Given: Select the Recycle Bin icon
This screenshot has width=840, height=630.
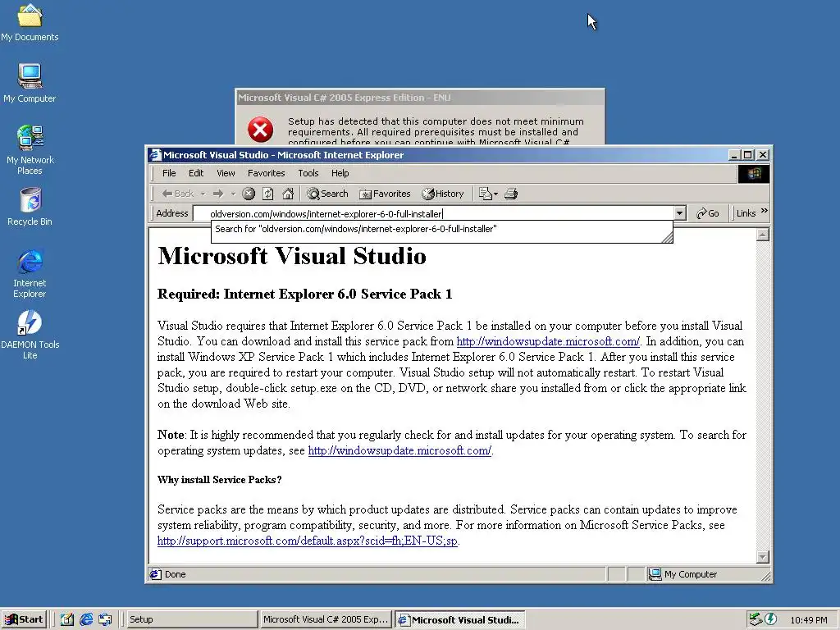Looking at the screenshot, I should [x=30, y=207].
